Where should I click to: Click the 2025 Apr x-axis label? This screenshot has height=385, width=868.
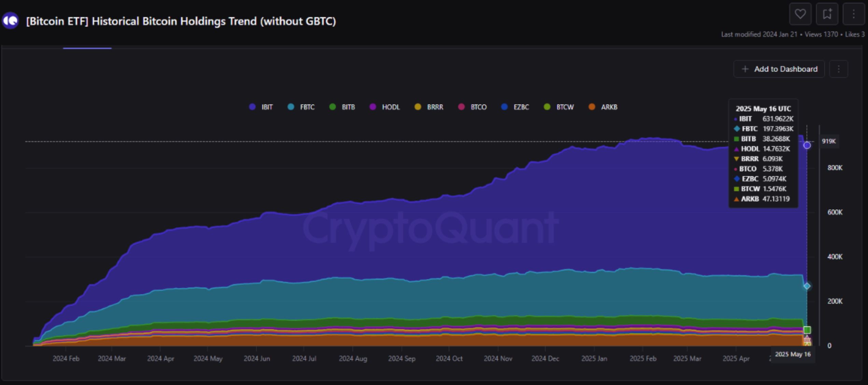coord(736,358)
